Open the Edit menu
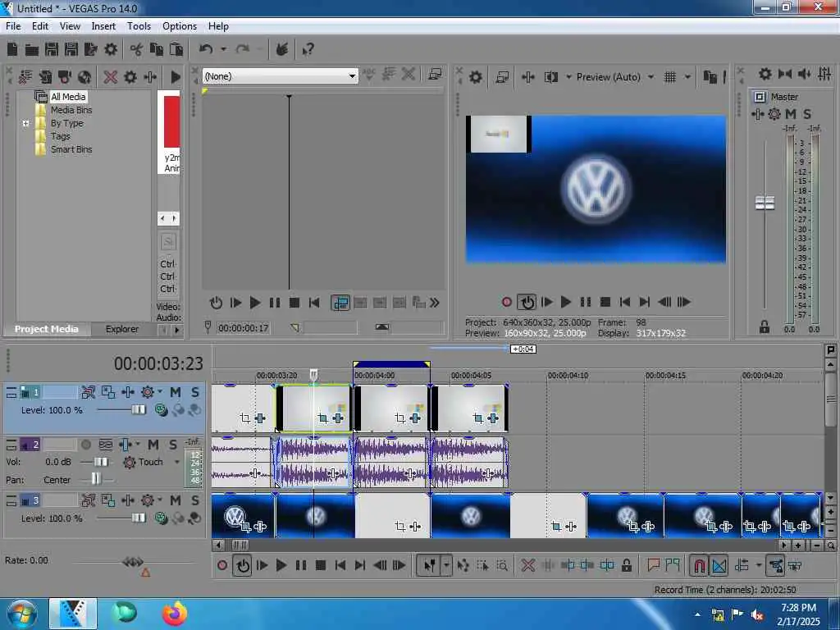The image size is (840, 630). (39, 25)
